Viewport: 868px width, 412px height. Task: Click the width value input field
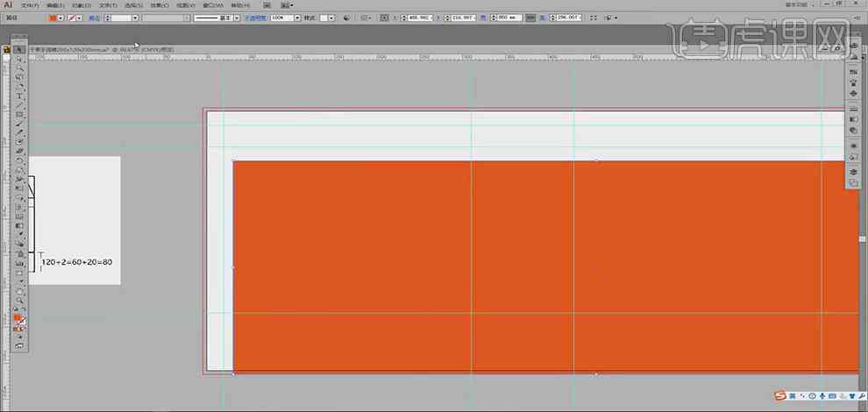click(x=509, y=18)
